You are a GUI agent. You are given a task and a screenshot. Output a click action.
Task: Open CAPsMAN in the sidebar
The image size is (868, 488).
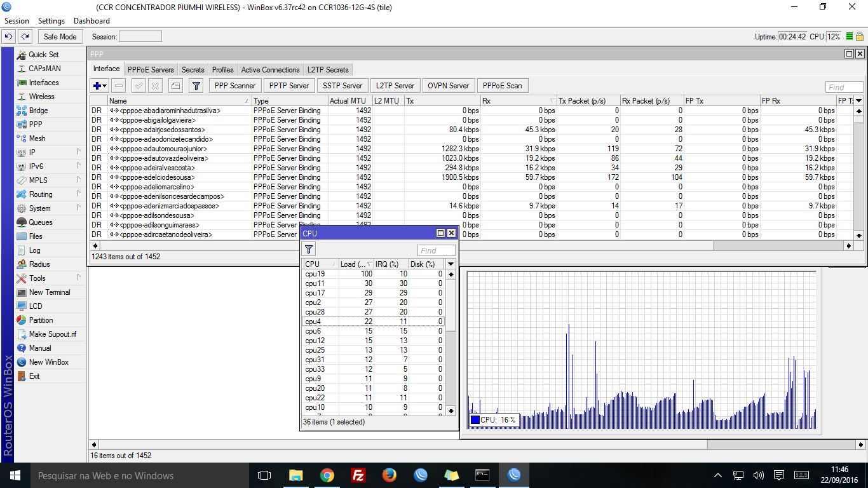coord(44,69)
